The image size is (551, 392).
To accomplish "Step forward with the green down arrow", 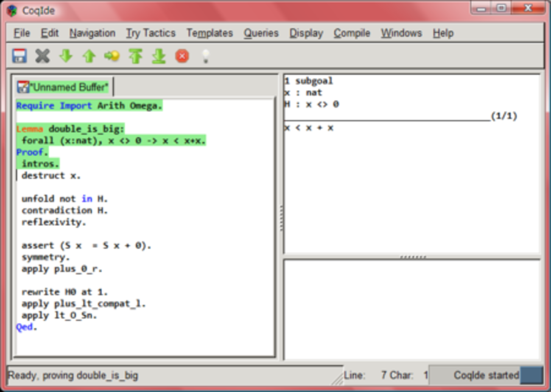I will (x=66, y=56).
